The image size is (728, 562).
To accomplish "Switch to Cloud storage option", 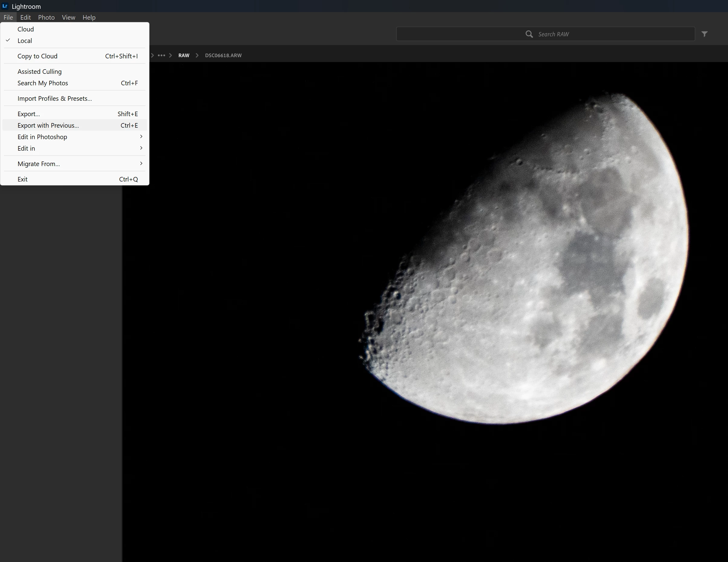I will click(x=26, y=29).
